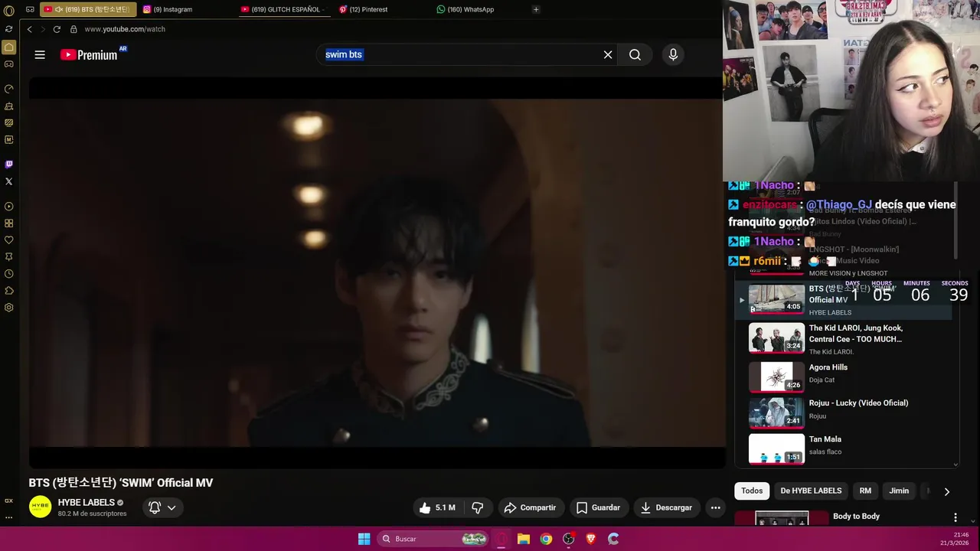Open Opera workspaces icon left of tabs

pos(30,9)
